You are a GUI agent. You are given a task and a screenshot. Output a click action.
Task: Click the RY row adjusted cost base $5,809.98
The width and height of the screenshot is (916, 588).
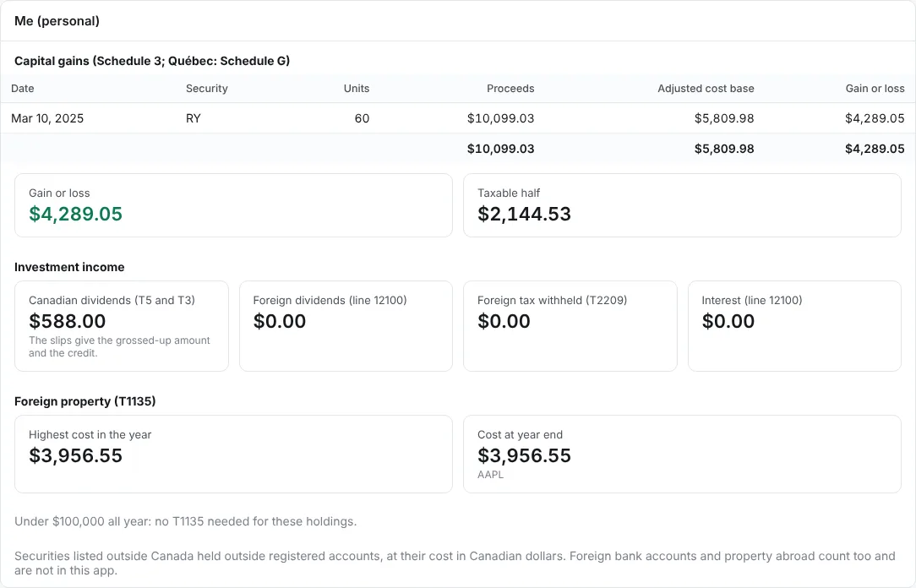[x=724, y=118]
